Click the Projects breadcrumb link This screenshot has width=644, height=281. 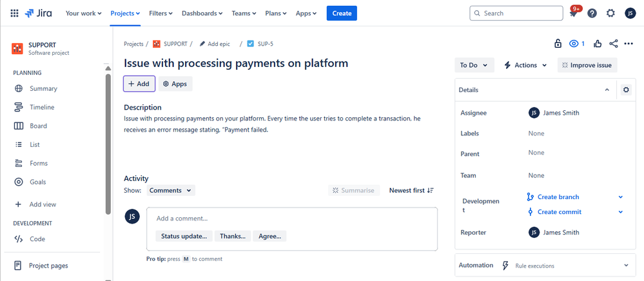(133, 44)
